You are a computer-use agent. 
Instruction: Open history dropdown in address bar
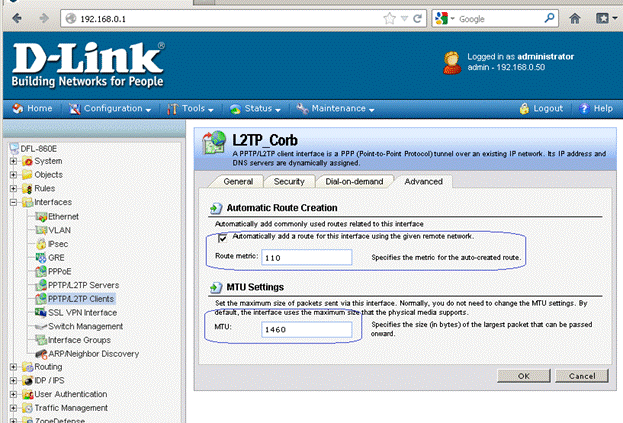coord(404,18)
